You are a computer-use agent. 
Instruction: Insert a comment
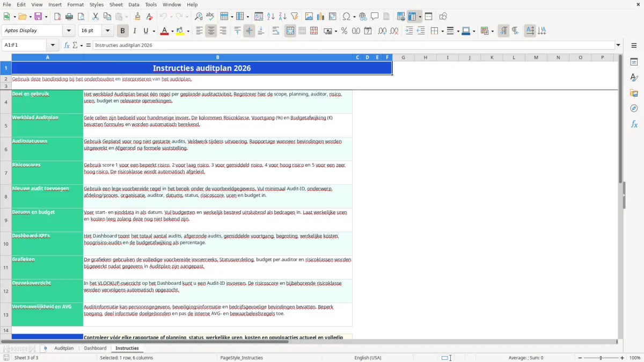375,17
